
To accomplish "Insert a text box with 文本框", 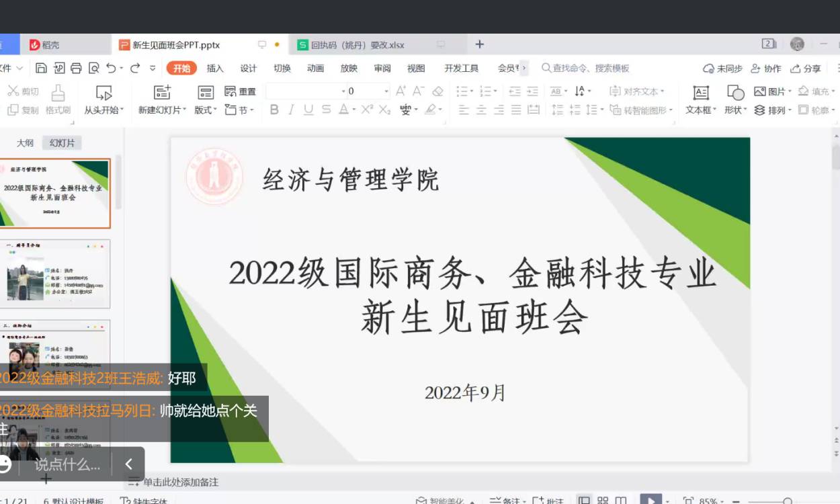I will (701, 99).
